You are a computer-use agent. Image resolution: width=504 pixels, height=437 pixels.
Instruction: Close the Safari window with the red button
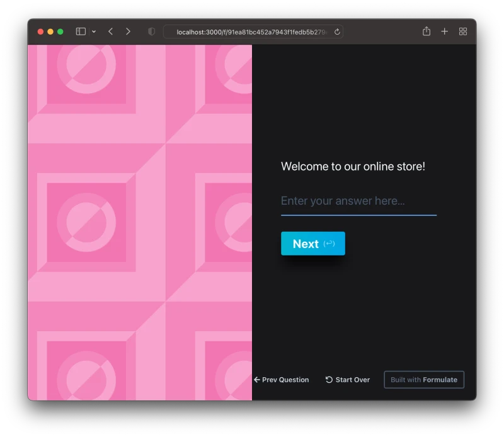40,31
